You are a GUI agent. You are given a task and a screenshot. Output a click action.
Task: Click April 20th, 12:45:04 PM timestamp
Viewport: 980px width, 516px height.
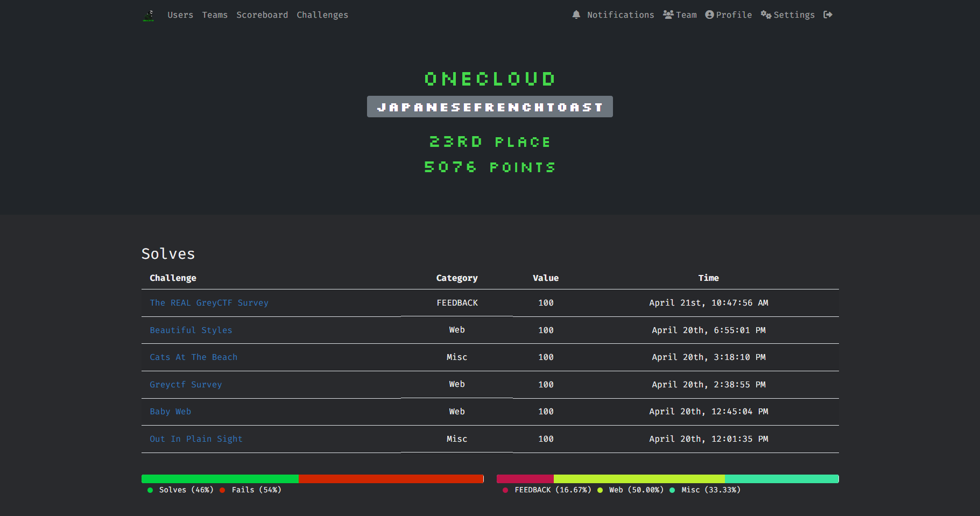(709, 412)
